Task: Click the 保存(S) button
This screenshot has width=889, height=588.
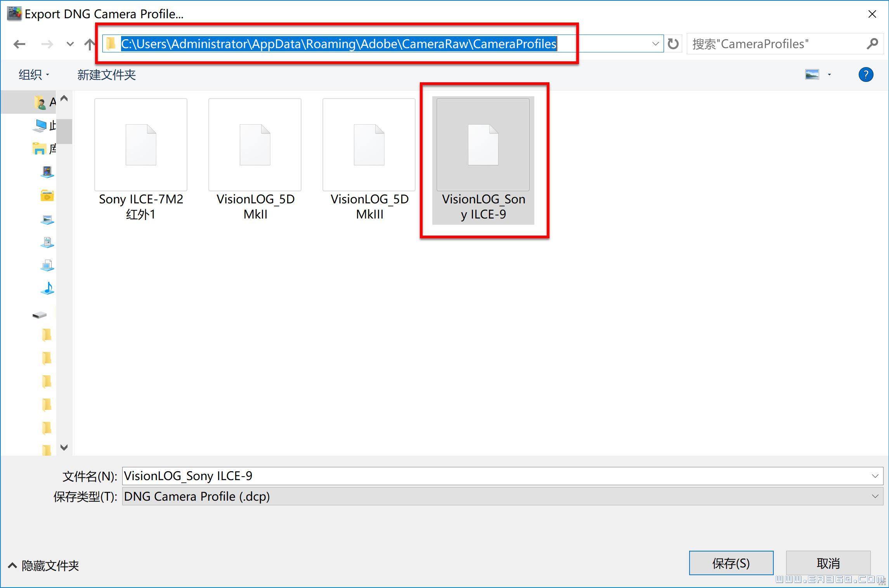Action: (x=731, y=563)
